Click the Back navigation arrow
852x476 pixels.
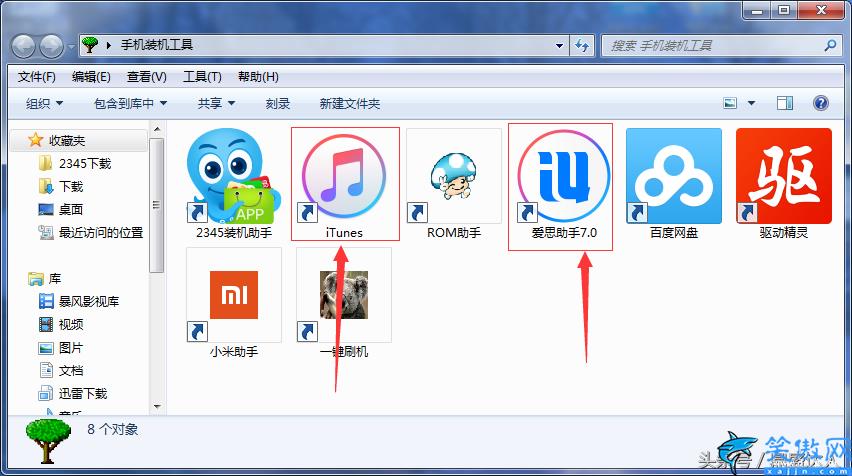tap(24, 46)
